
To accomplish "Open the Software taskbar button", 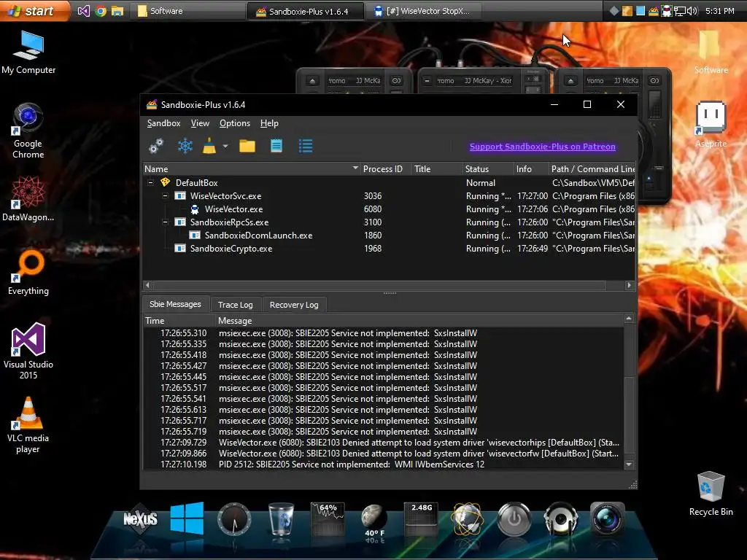I will click(189, 11).
